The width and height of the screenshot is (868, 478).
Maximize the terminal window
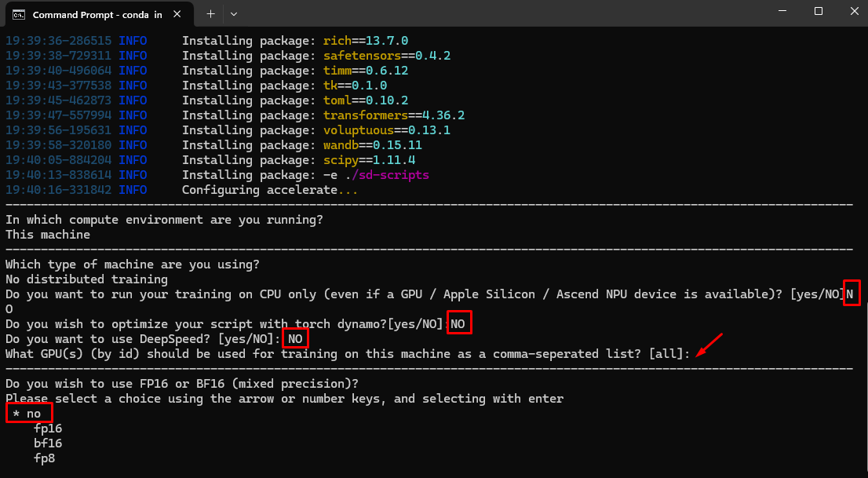tap(819, 12)
